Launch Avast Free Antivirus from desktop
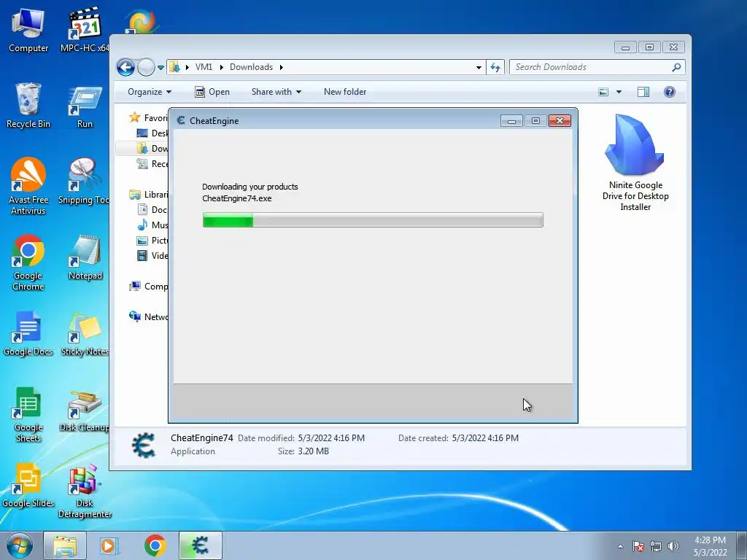This screenshot has height=560, width=747. click(x=28, y=186)
